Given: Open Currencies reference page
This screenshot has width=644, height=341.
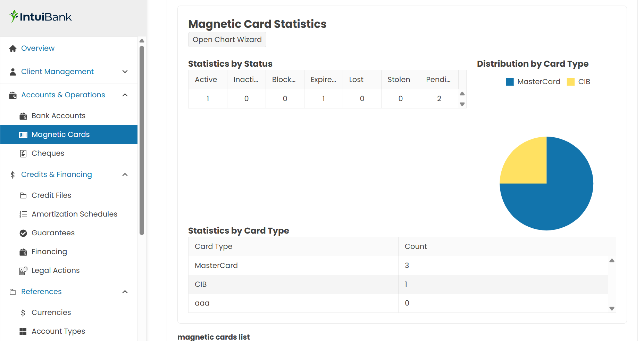Looking at the screenshot, I should (69, 312).
